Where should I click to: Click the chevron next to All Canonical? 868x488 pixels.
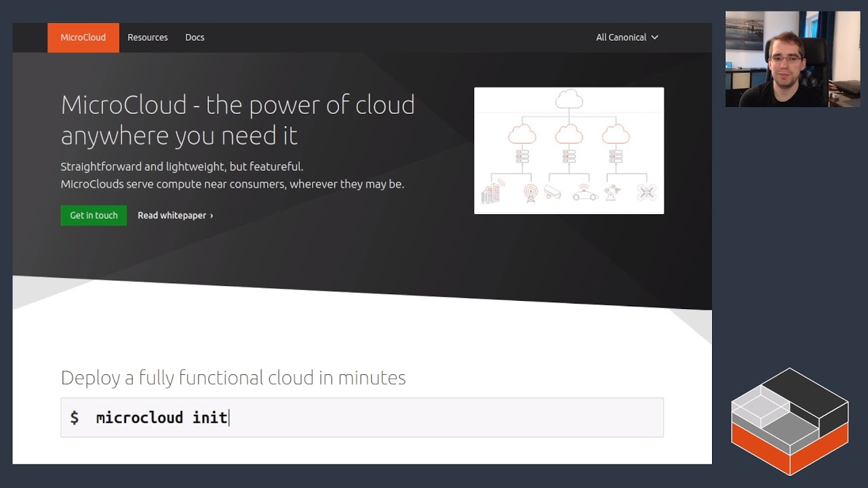(x=654, y=37)
